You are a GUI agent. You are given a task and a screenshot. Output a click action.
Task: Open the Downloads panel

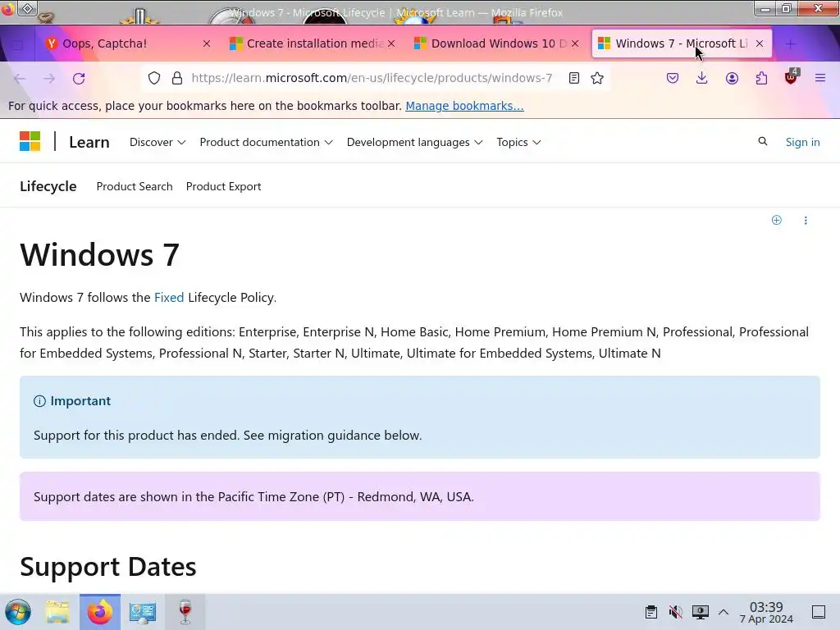pyautogui.click(x=702, y=78)
